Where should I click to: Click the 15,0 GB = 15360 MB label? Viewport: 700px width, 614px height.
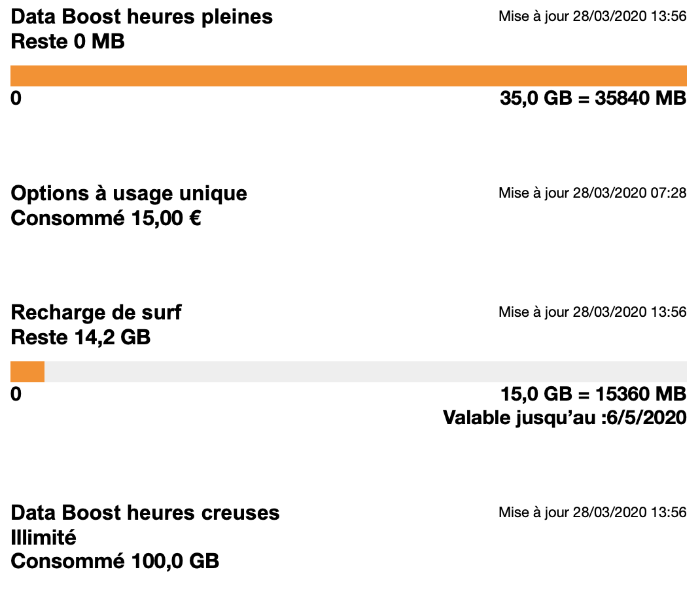[x=593, y=394]
